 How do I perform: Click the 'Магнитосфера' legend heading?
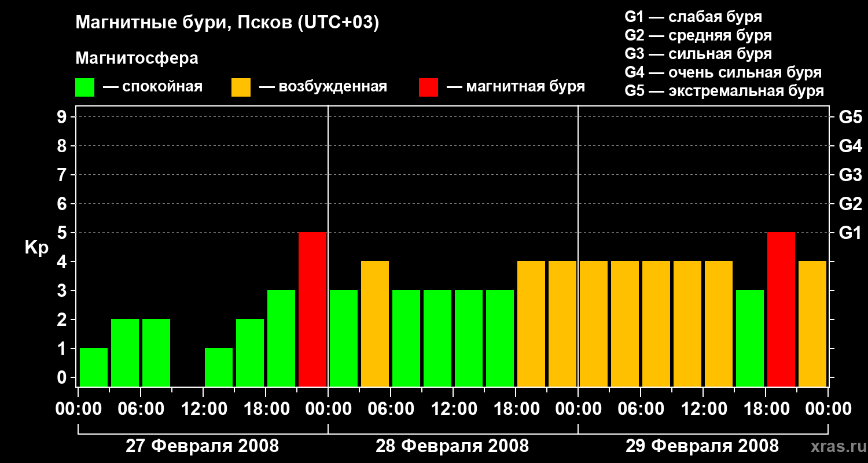(137, 58)
